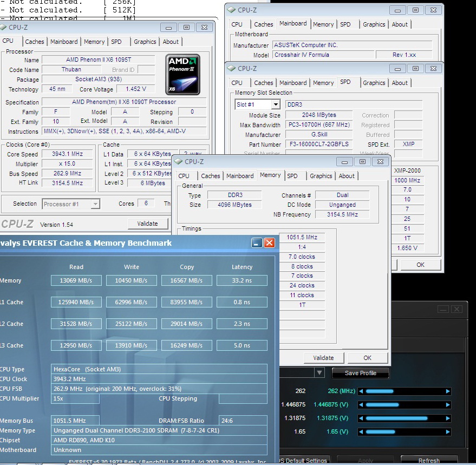Click the Refresh button
Screen dimensions: 476x465
click(429, 461)
